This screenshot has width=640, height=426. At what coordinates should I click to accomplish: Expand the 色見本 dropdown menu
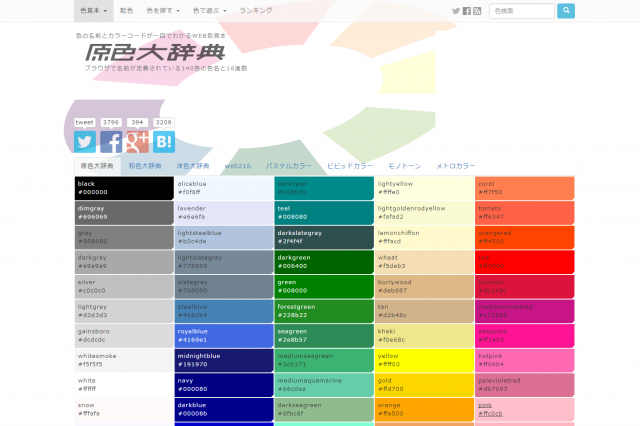pos(93,11)
